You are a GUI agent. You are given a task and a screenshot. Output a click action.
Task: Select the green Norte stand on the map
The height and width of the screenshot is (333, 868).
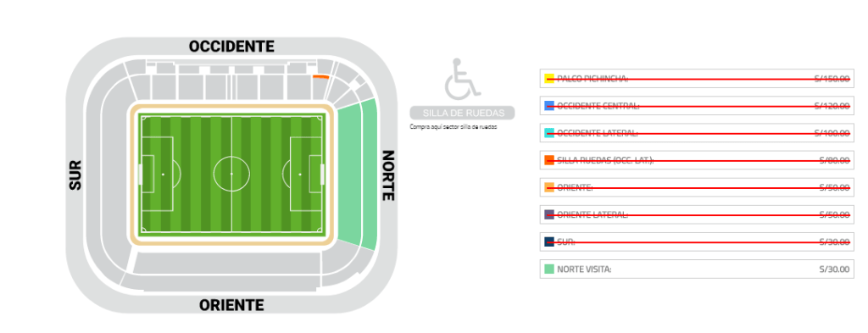point(358,175)
